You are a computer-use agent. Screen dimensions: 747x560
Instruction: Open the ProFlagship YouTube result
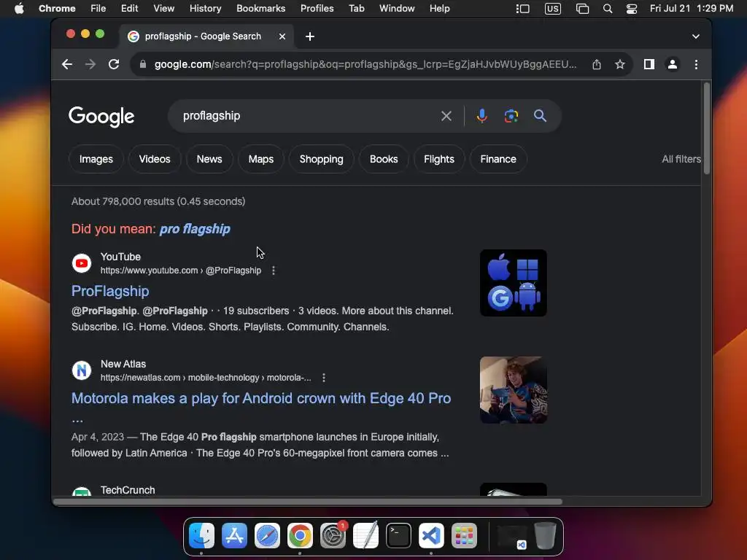point(110,291)
